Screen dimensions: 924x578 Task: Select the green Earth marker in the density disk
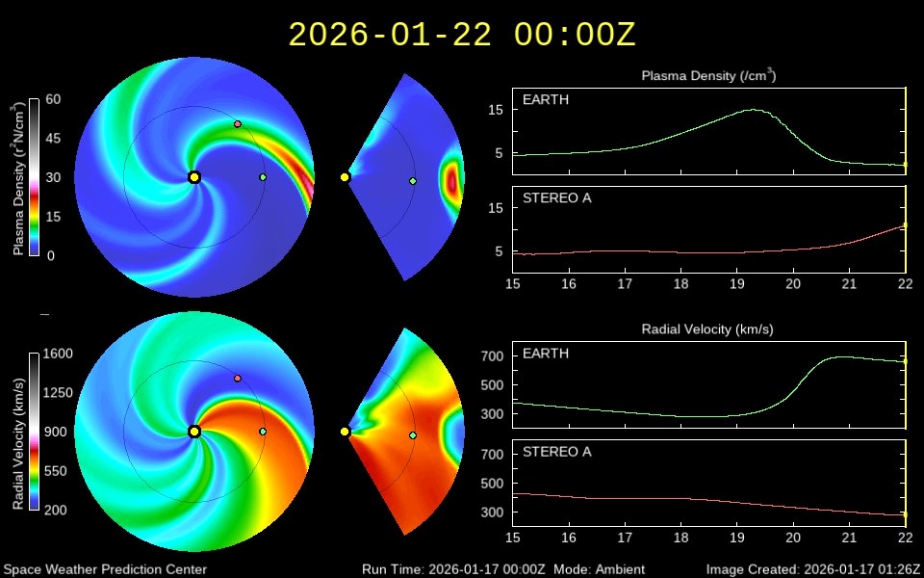coord(263,177)
